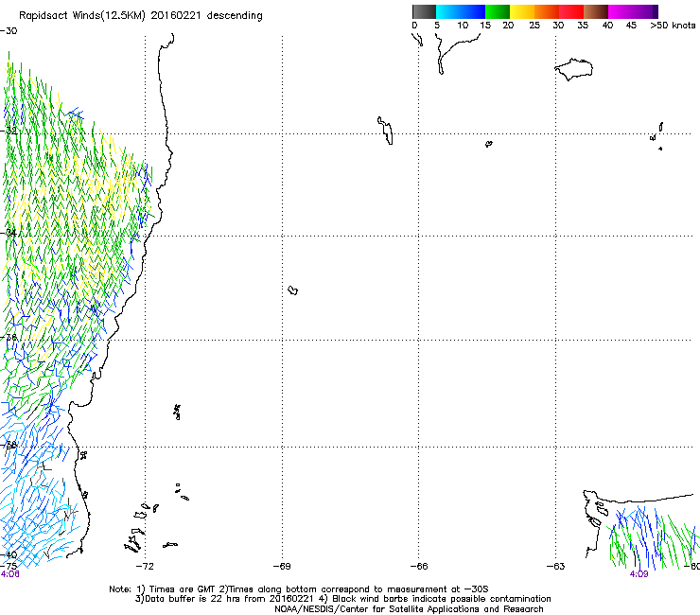Click the '-63' longitude label
This screenshot has width=700, height=615.
coord(556,567)
